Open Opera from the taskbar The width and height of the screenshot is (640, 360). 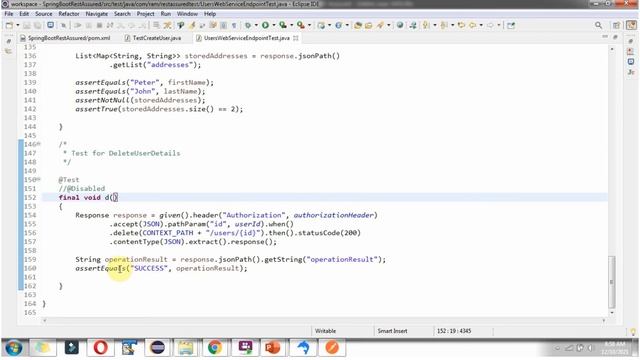(100, 348)
